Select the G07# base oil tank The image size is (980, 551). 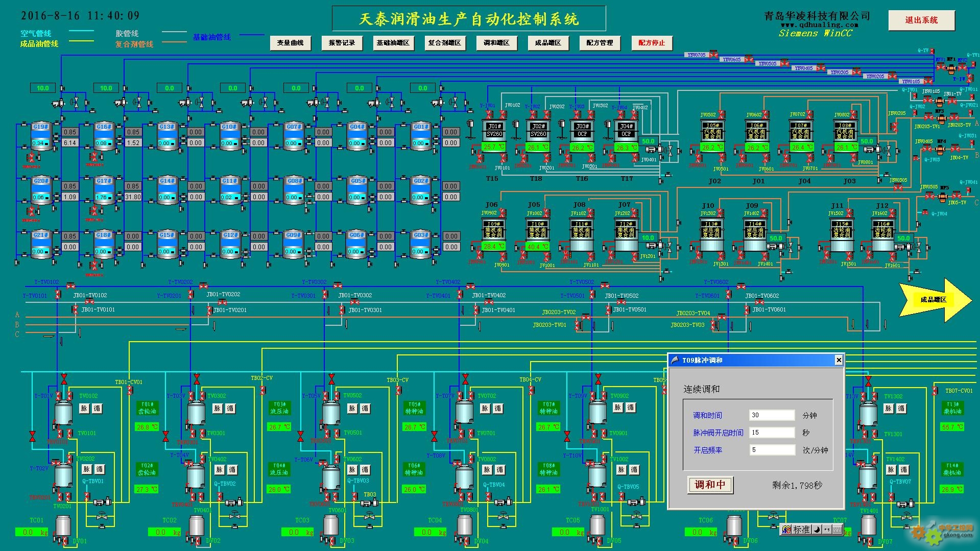coord(293,136)
